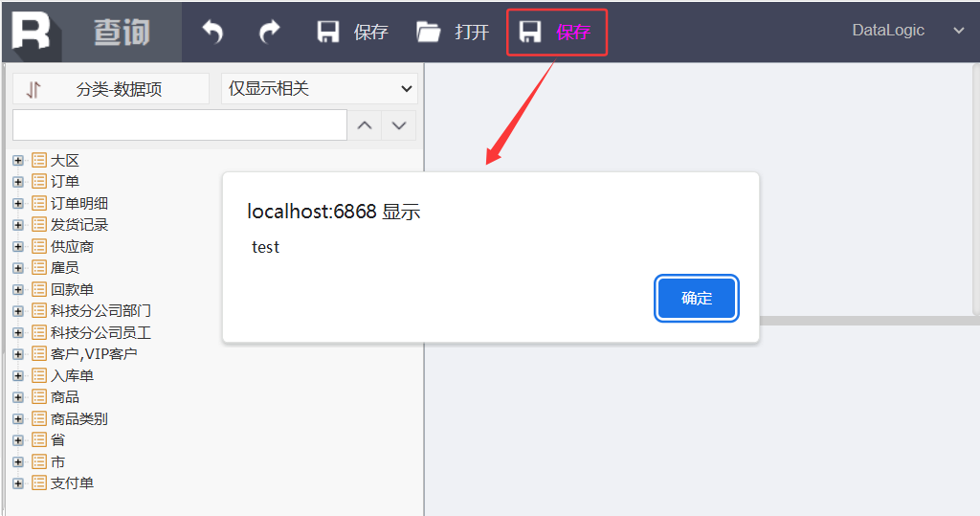Expand the 支付单 tree node

click(x=18, y=482)
